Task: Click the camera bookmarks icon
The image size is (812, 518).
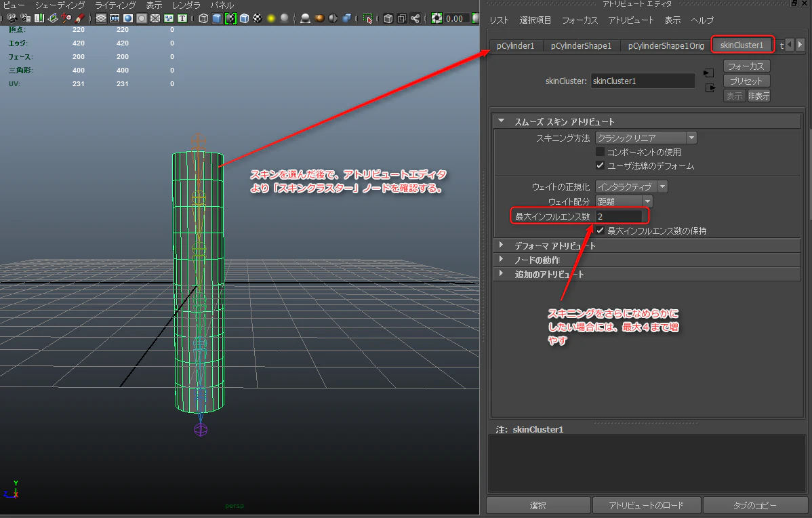Action: click(x=39, y=19)
